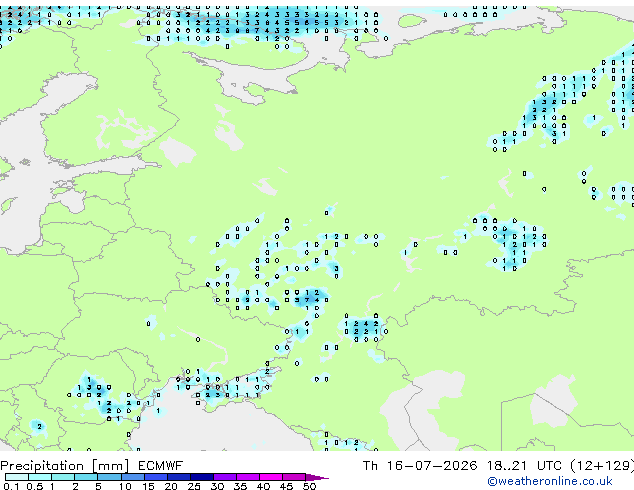
Task: Pick the legend swatch between 20 and 25
Action: (179, 477)
